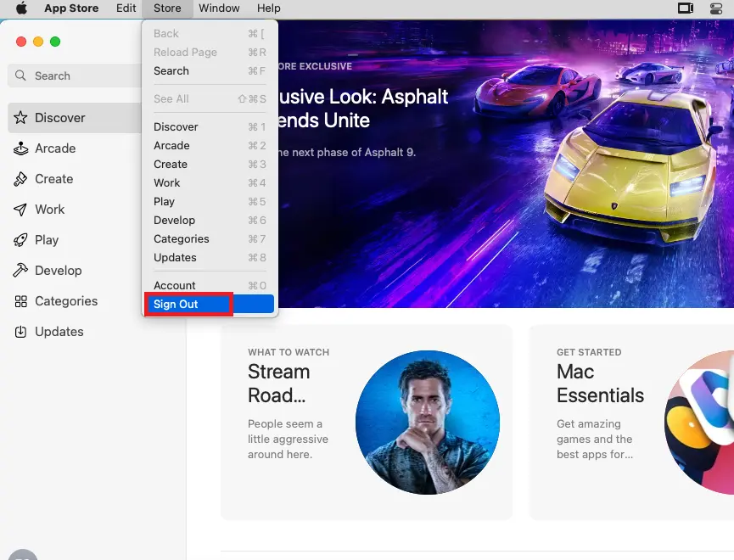Click the magnifying glass search icon
The height and width of the screenshot is (560, 734).
click(x=20, y=76)
